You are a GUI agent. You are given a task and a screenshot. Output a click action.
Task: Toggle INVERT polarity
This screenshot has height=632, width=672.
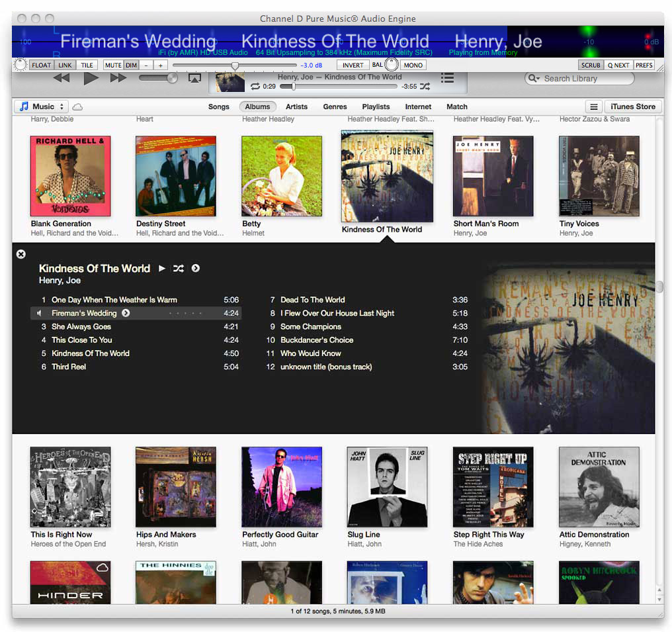click(x=354, y=65)
